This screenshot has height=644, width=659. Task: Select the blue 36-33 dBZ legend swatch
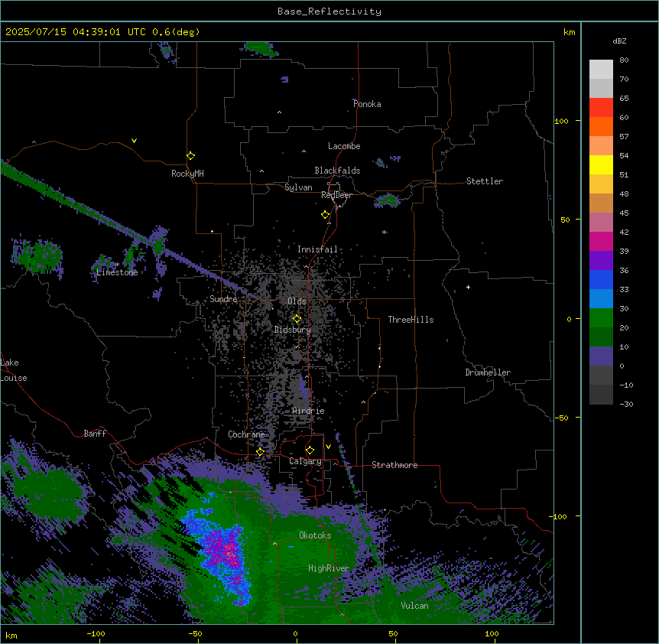tap(601, 279)
